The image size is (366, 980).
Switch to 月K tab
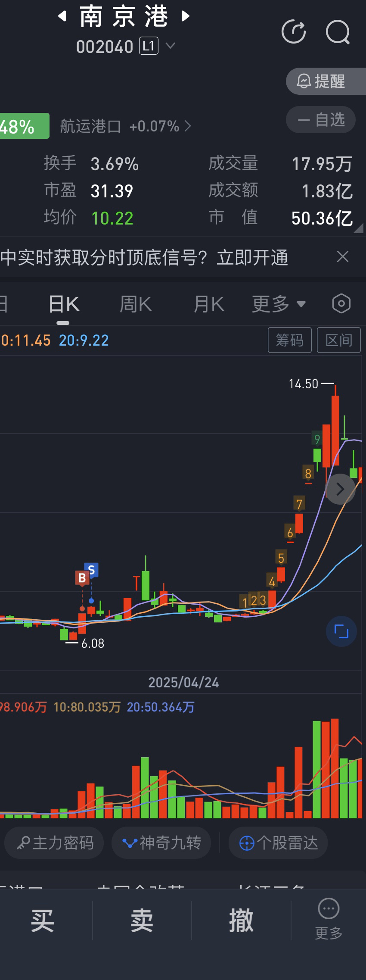[209, 304]
